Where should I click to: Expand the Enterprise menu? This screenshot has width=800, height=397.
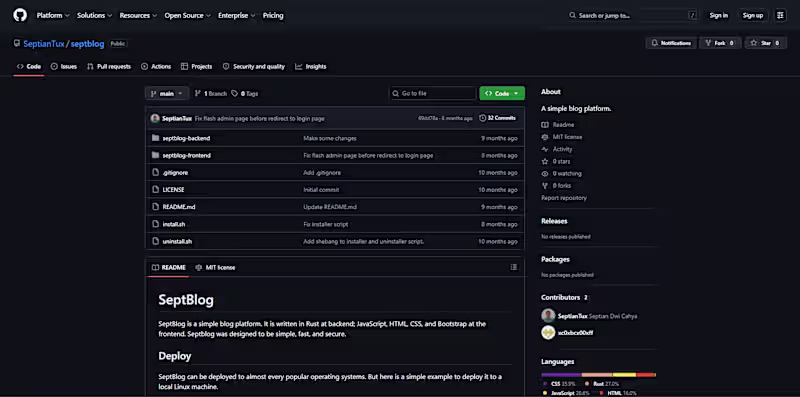(236, 16)
